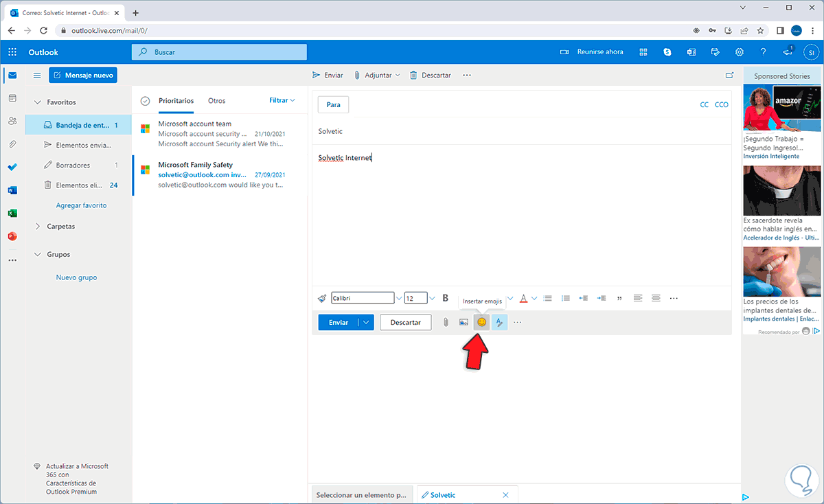Image resolution: width=824 pixels, height=504 pixels.
Task: Expand font color dropdown arrow
Action: (x=534, y=298)
